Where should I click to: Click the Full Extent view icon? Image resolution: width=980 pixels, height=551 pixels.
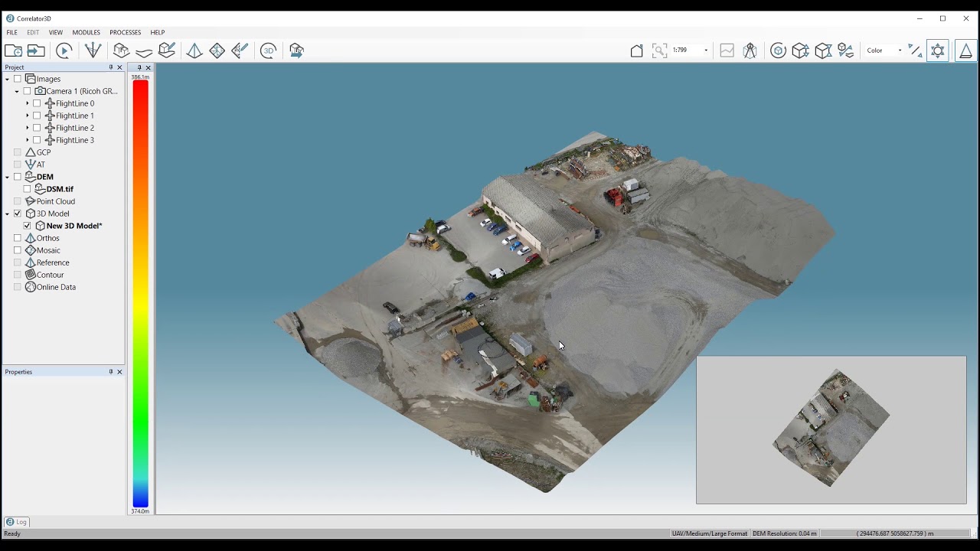click(636, 51)
